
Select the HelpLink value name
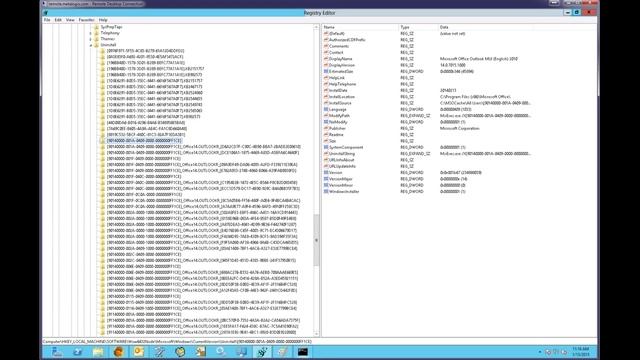[337, 78]
